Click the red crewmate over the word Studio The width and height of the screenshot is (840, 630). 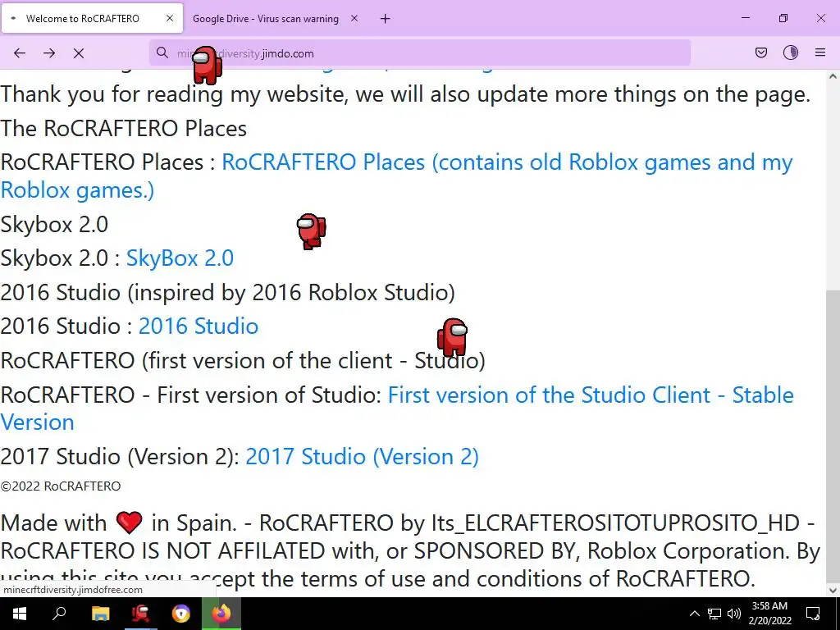click(x=453, y=337)
